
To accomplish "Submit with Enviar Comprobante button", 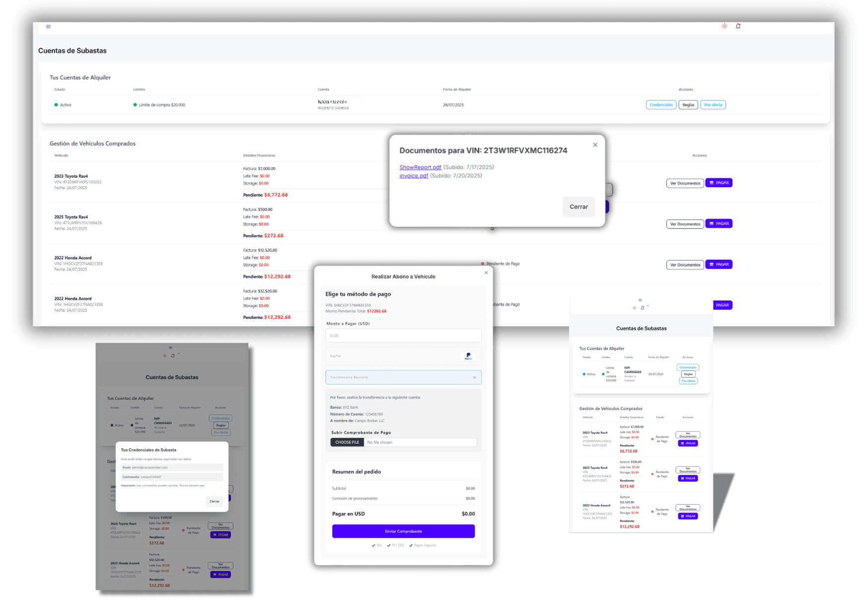I will click(x=403, y=531).
